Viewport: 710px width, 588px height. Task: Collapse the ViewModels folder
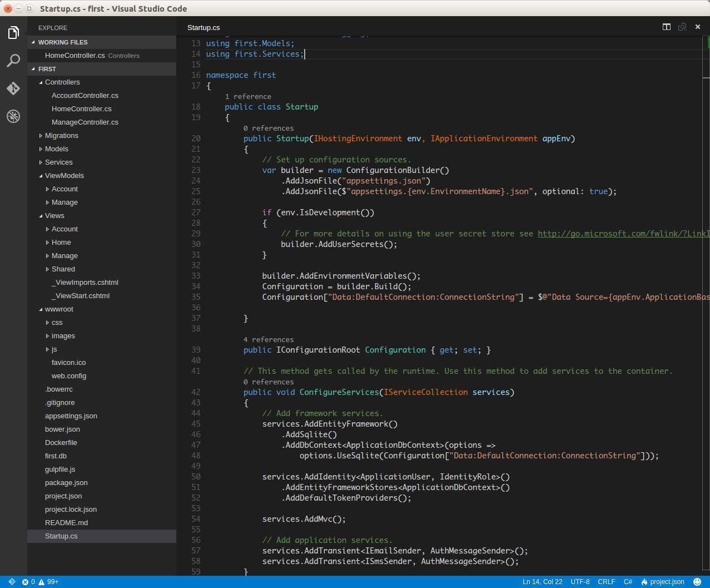click(x=102, y=176)
